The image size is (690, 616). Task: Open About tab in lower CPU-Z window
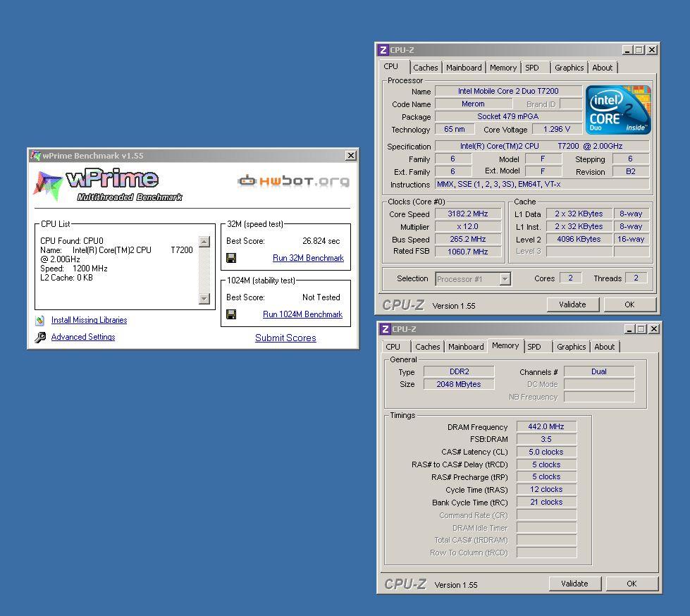605,347
